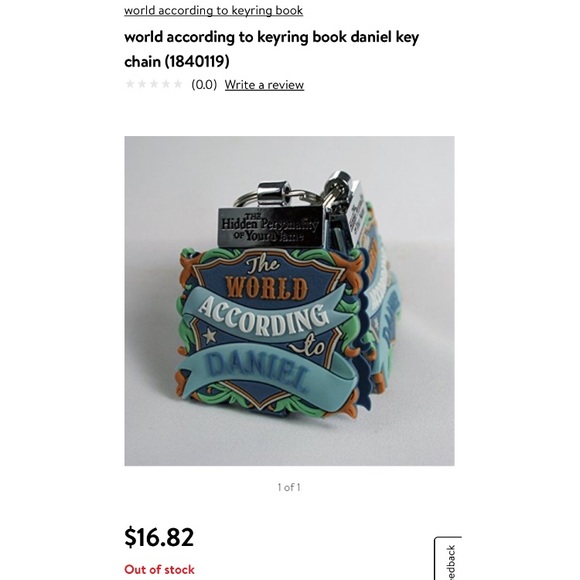Open the 'world according to keyring book' breadcrumb link
Screen dimensions: 580x580
click(x=213, y=10)
